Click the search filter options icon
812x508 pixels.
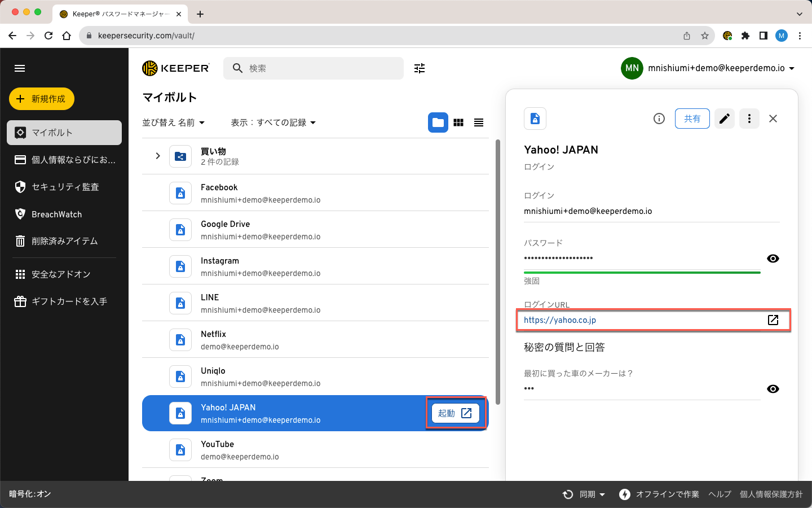pyautogui.click(x=420, y=68)
